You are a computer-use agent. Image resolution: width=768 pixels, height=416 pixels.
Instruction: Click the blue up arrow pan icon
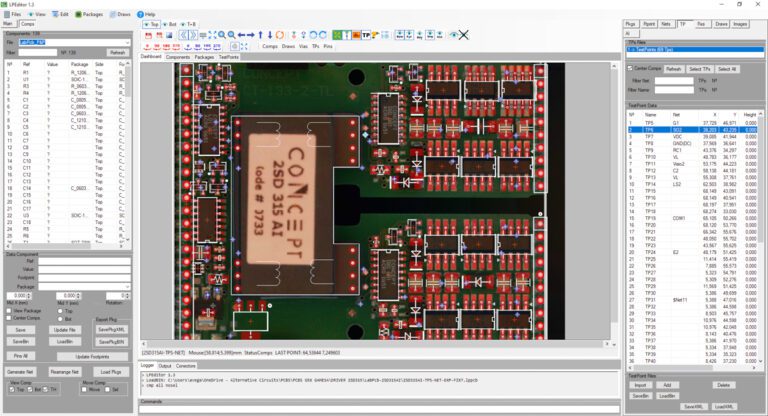(261, 35)
